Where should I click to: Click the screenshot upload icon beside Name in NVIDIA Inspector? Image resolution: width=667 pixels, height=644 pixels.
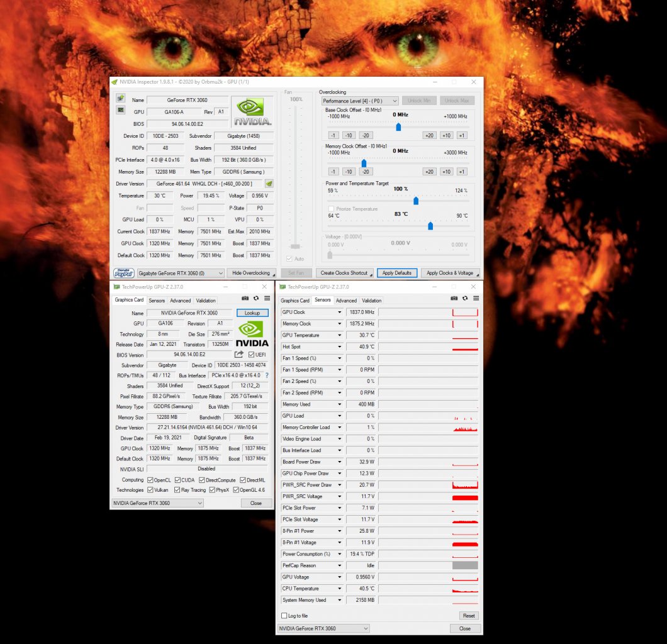(121, 98)
